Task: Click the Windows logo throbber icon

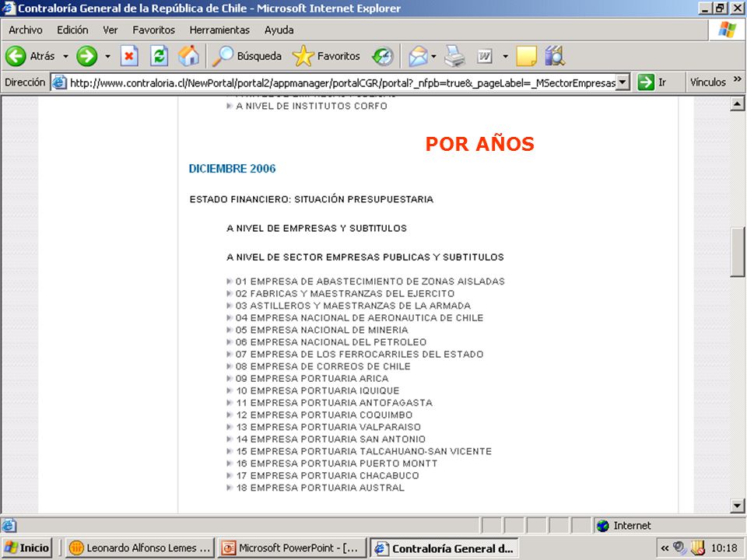Action: (x=727, y=30)
